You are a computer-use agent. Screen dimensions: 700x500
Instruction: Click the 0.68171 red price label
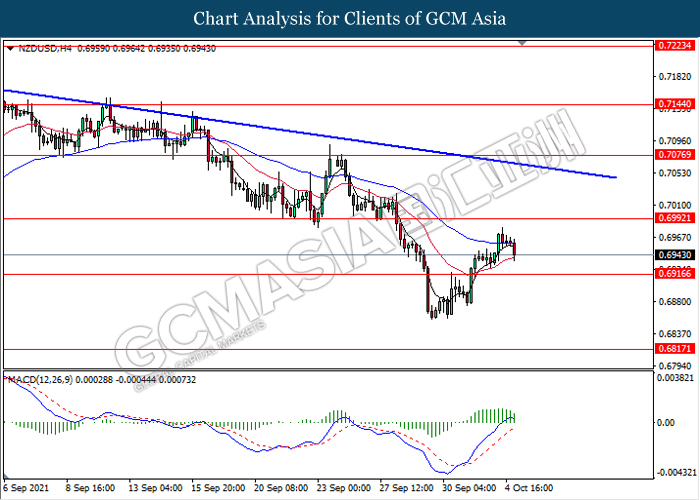pos(675,348)
